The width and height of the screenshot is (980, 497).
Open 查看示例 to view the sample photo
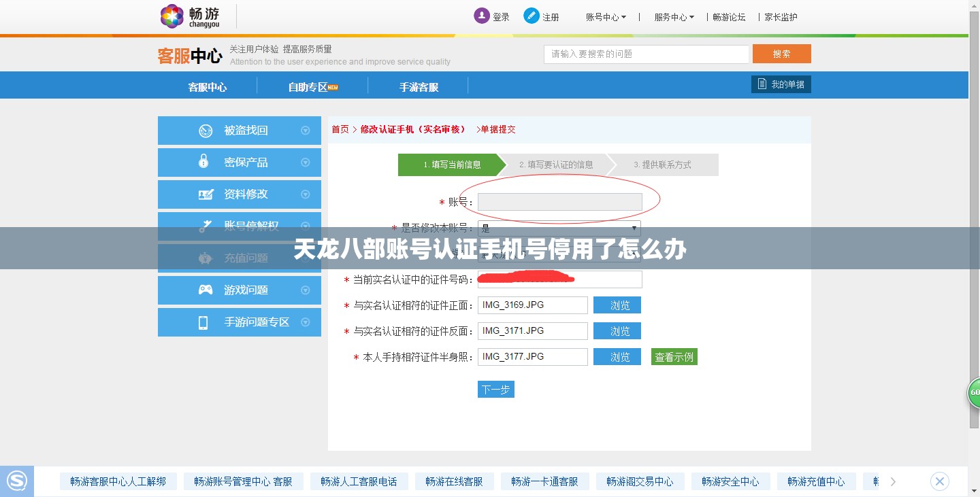673,356
